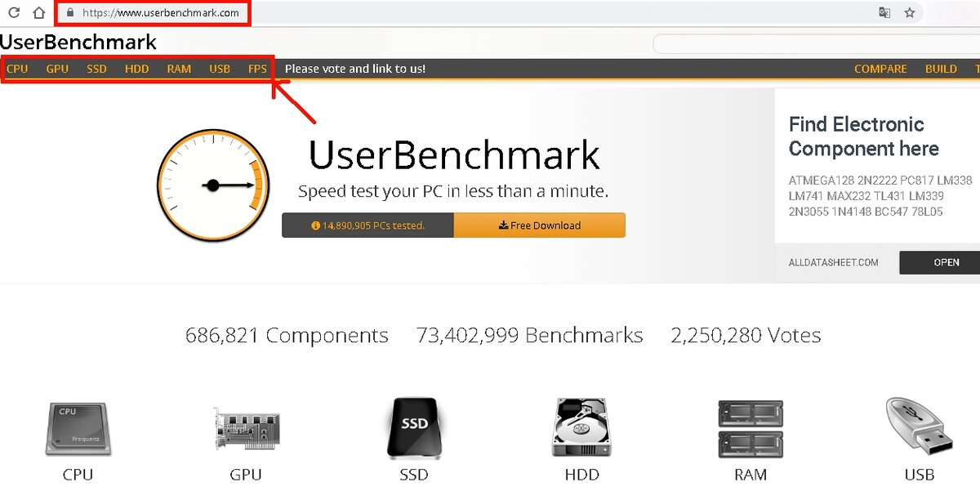Click the padlock site security icon
Image resolution: width=980 pixels, height=491 pixels.
(70, 13)
